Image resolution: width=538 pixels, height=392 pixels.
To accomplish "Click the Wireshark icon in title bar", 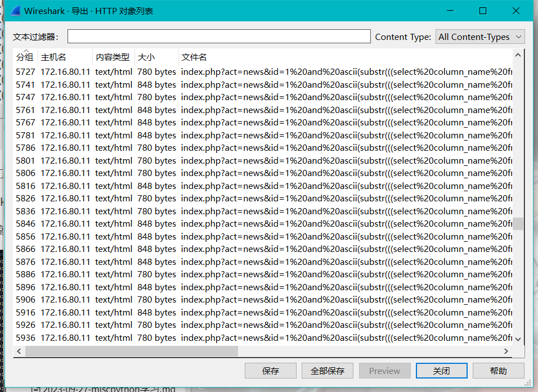I will point(15,10).
